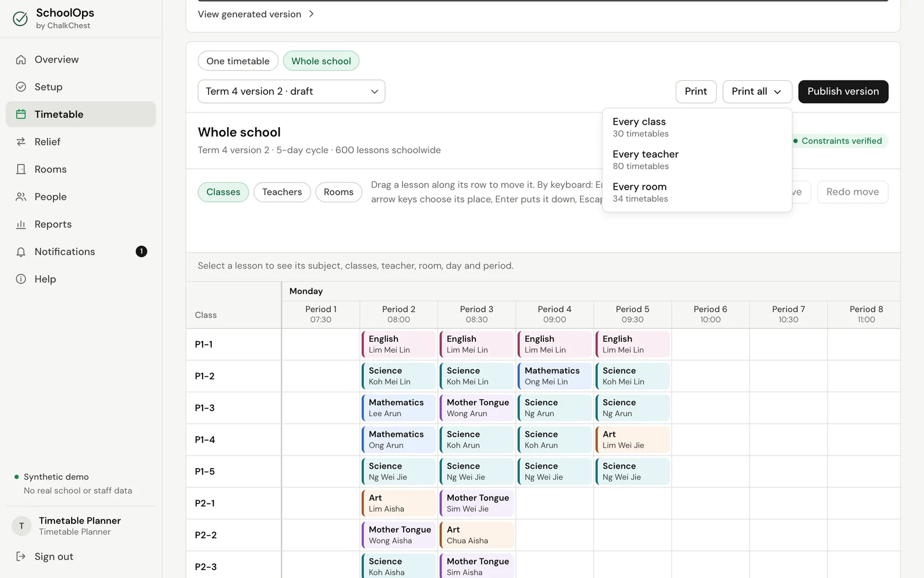Switch to One timetable view
Screen dimensions: 924x578
click(238, 61)
